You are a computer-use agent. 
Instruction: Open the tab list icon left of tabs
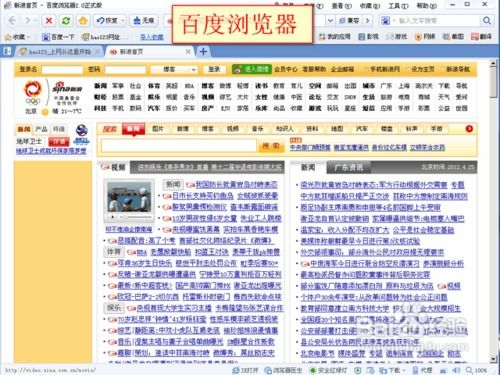(7, 51)
